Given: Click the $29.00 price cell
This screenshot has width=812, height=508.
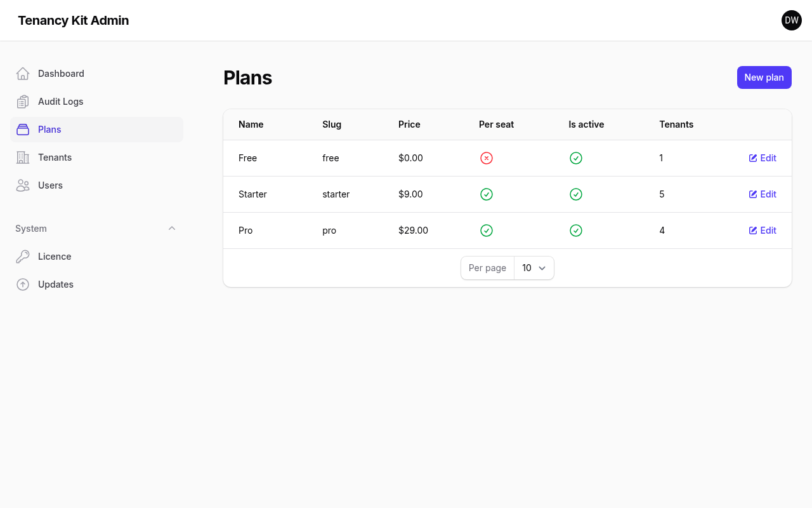Looking at the screenshot, I should coord(413,231).
